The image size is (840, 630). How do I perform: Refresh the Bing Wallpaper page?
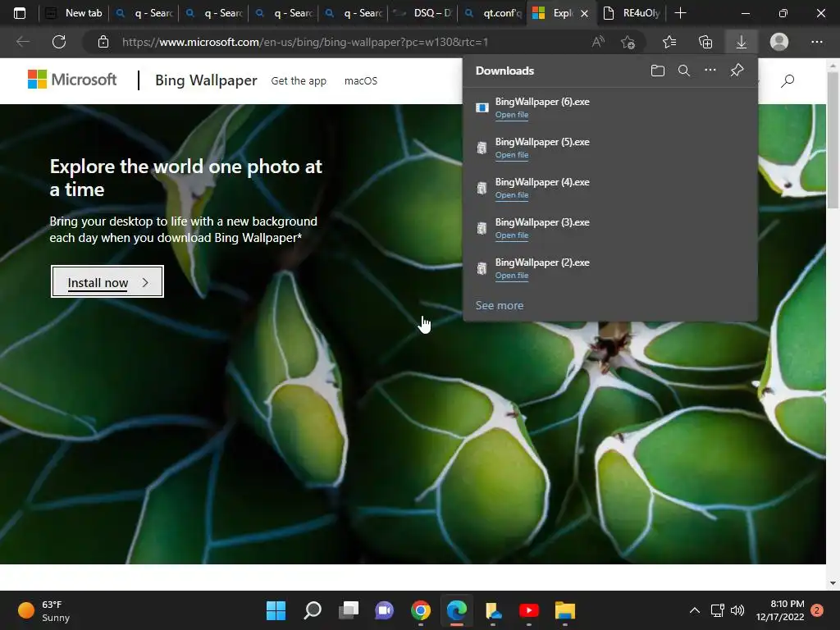tap(59, 42)
